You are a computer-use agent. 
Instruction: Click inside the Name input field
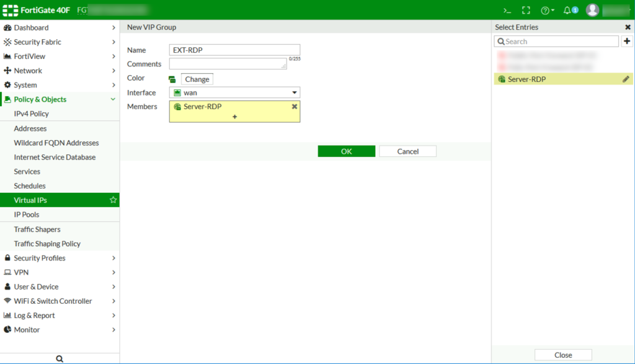(234, 50)
